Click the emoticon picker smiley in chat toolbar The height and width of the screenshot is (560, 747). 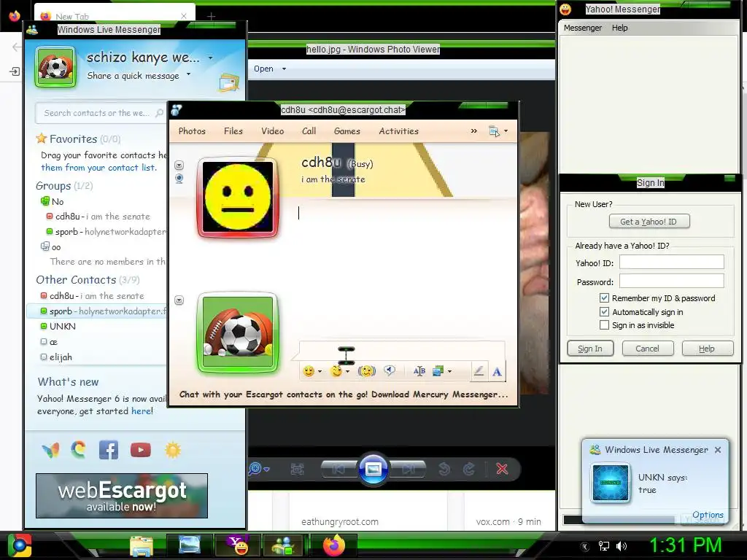tap(309, 371)
